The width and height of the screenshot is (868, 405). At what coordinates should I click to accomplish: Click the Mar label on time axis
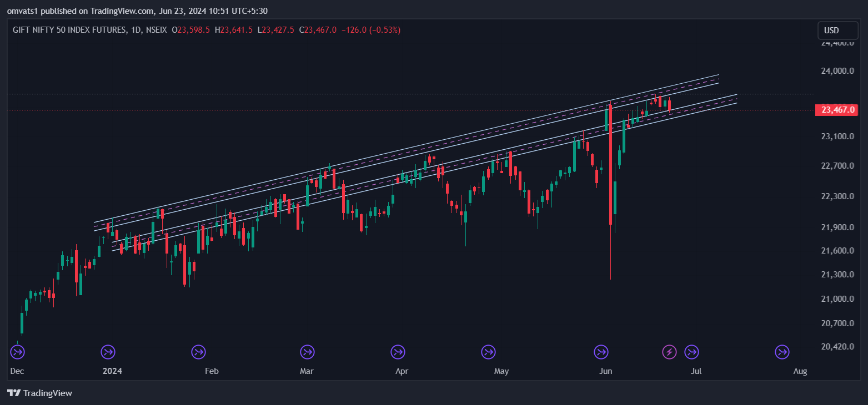point(307,371)
